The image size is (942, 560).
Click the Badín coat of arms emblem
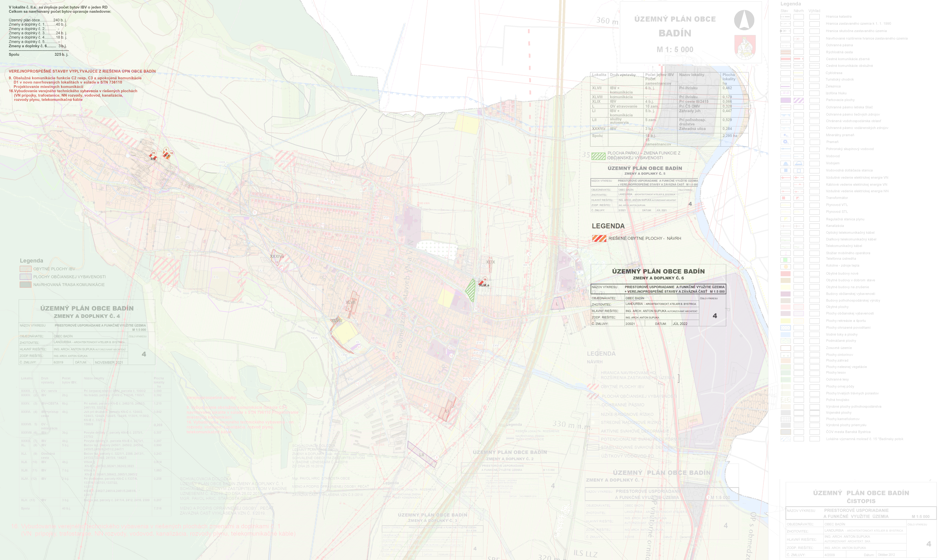745,47
